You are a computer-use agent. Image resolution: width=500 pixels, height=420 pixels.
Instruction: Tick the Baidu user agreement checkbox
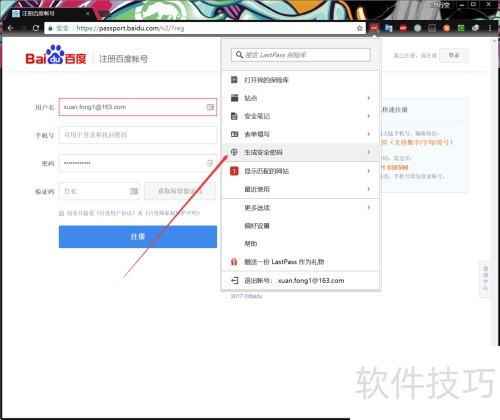coord(61,213)
